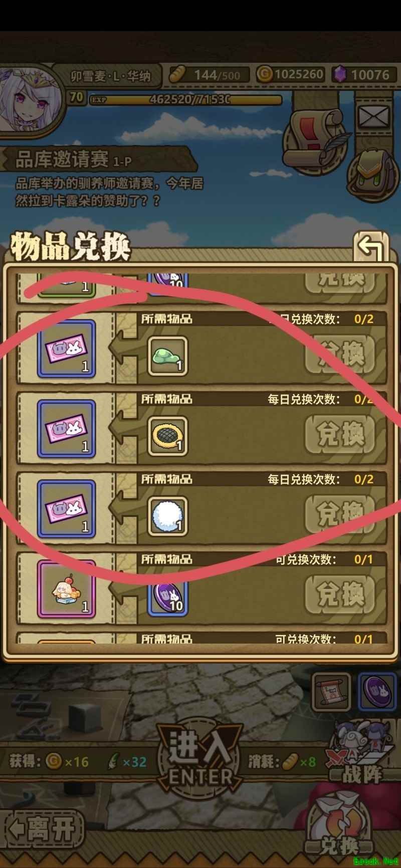
Task: Tap the red scroll icon above enter
Action: point(331,692)
